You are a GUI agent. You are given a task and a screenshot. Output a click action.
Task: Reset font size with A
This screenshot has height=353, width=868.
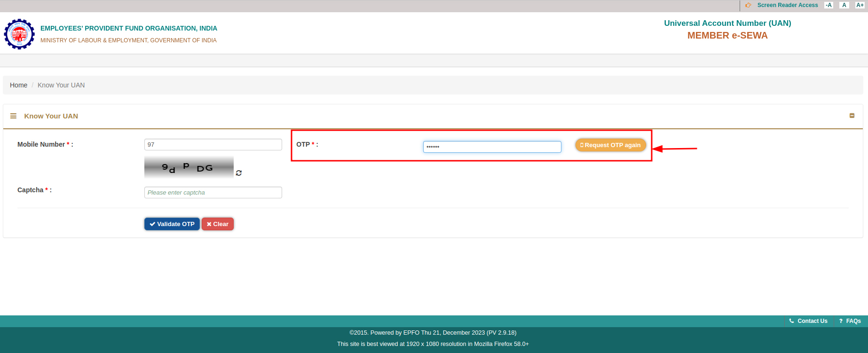point(844,5)
